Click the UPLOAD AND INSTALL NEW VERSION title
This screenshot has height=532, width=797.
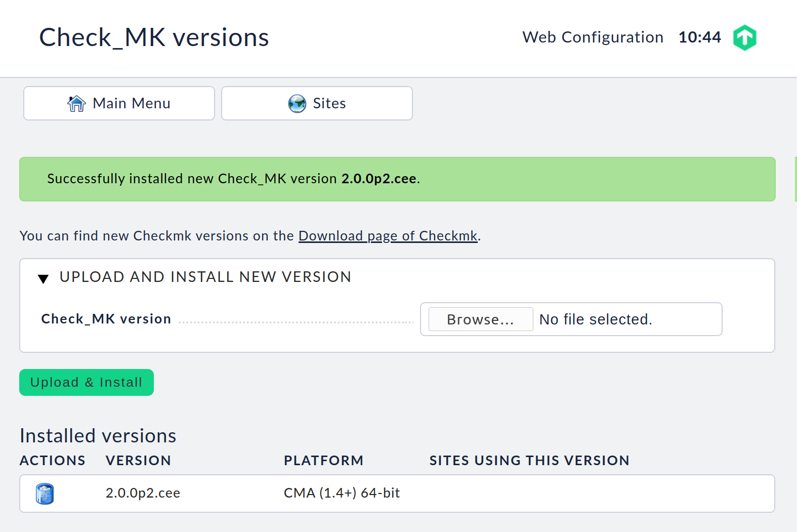[205, 277]
